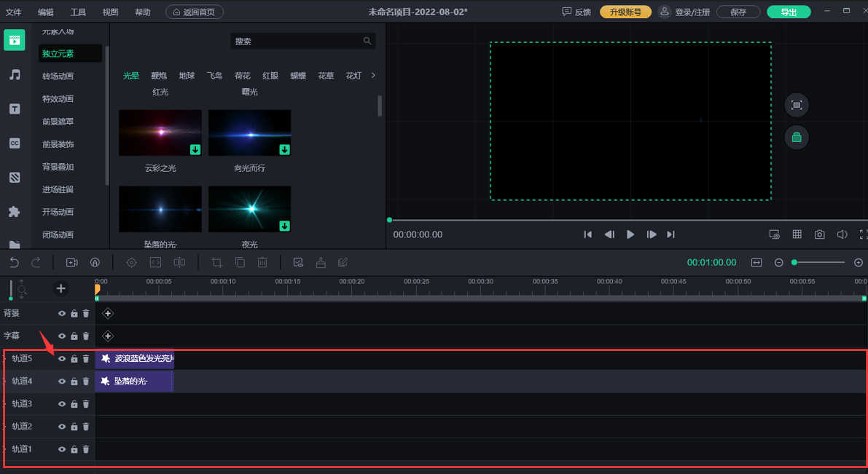Open the text tool in the sidebar

pyautogui.click(x=15, y=109)
